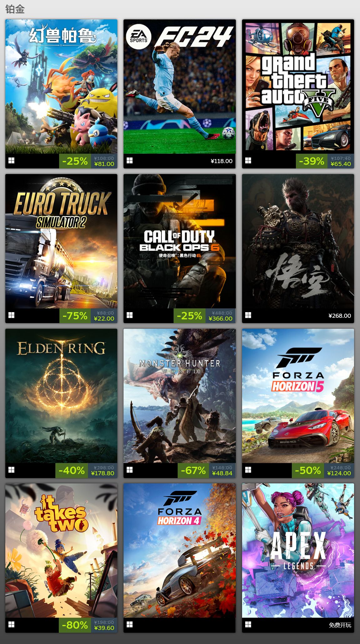The width and height of the screenshot is (360, 644).
Task: Click the Windows icon under Euro Truck Simulator 2
Action: tap(12, 315)
